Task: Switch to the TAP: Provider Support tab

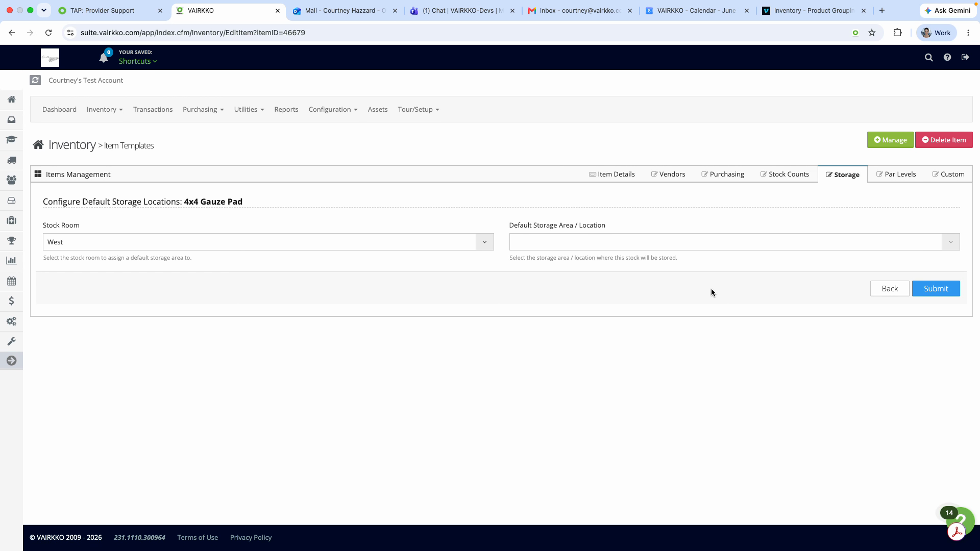Action: coord(110,10)
